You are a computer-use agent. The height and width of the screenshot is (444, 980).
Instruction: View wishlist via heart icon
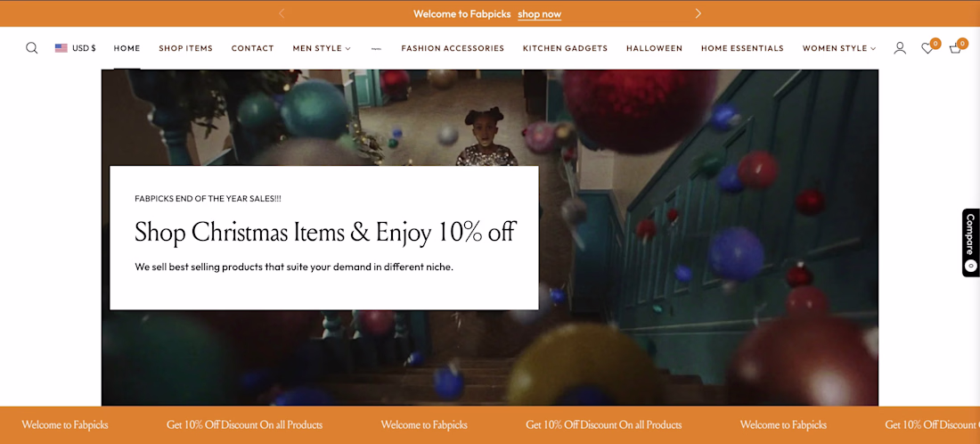[x=927, y=48]
